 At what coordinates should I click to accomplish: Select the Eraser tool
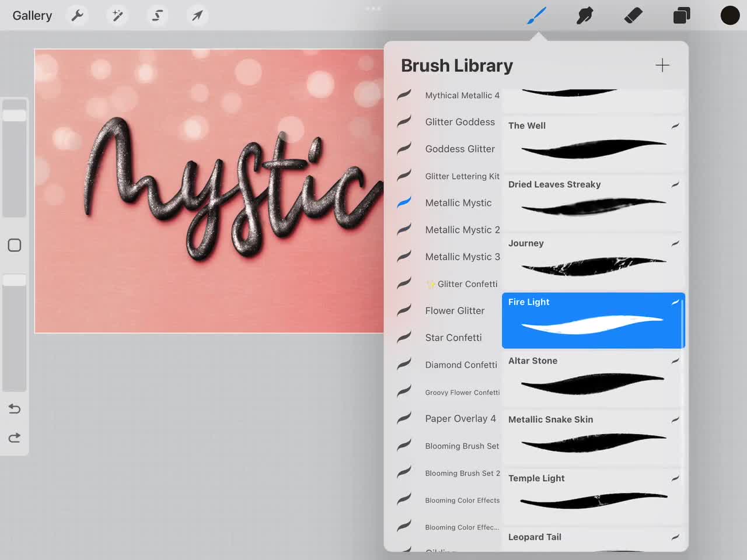(633, 15)
